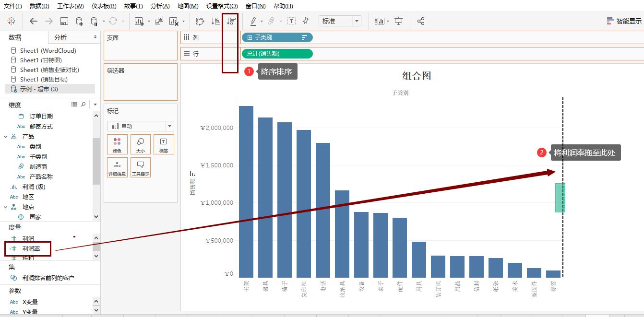Open the 智能显示 Show Me panel
This screenshot has height=317, width=644.
pos(624,21)
